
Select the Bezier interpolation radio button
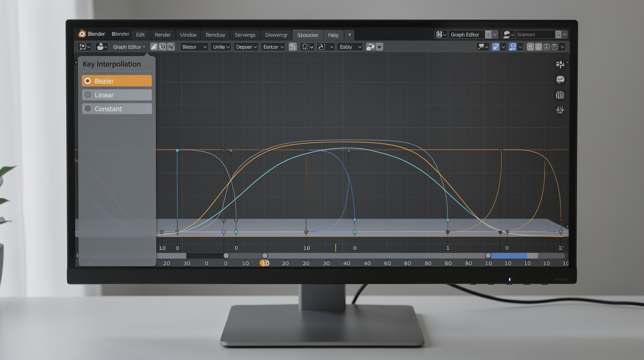[x=88, y=80]
